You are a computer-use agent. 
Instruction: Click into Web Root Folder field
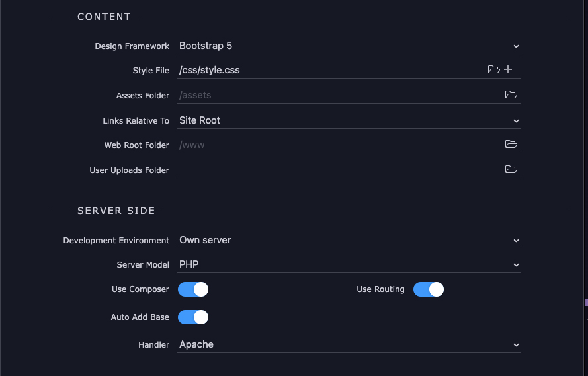[x=340, y=145]
